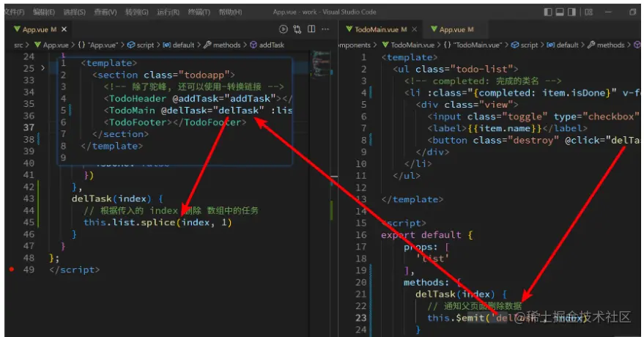
Task: Click <ul class="todo-list"> in TodoMain.vue
Action: click(456, 69)
